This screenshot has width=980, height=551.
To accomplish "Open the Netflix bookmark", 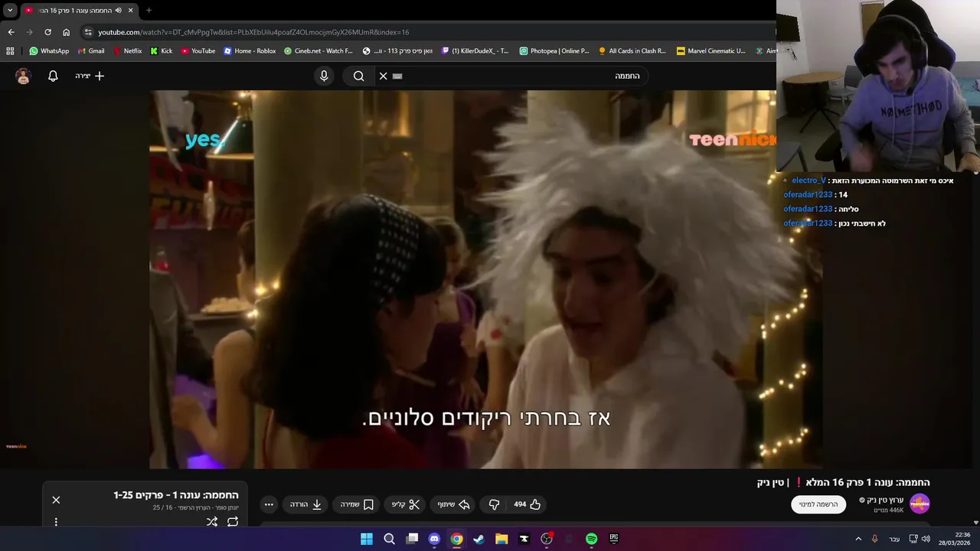I will tap(127, 51).
